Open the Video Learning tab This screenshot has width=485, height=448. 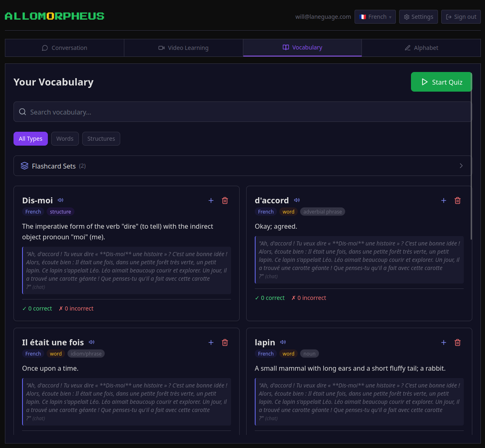pyautogui.click(x=183, y=48)
